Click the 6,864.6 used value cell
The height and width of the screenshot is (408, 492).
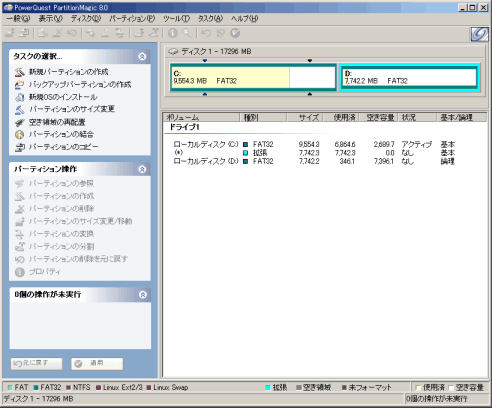(345, 145)
